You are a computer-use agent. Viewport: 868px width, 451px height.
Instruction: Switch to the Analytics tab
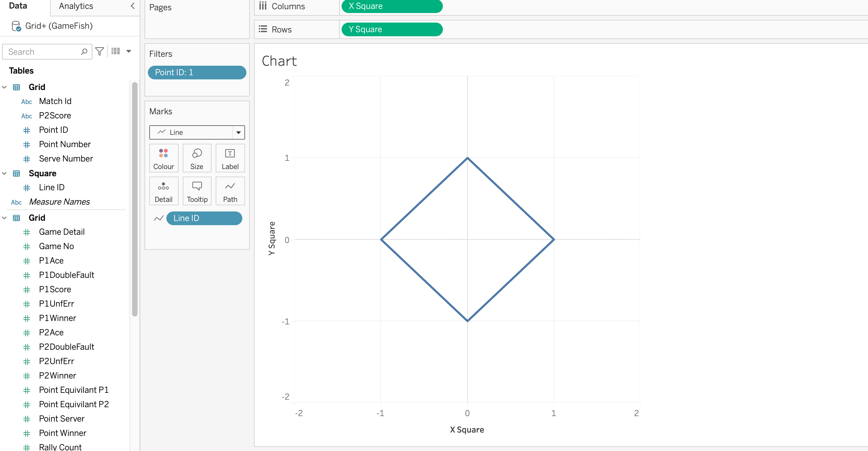point(76,6)
